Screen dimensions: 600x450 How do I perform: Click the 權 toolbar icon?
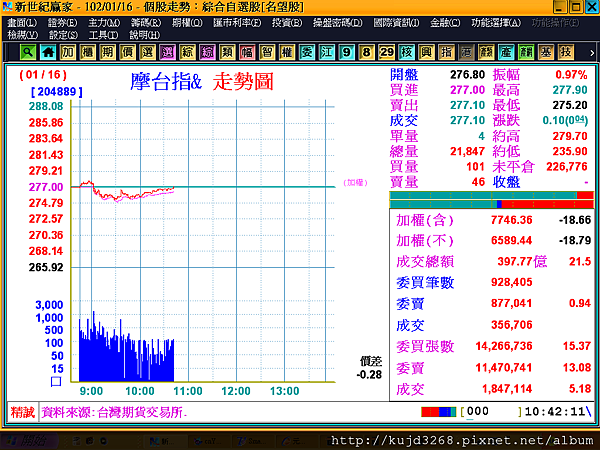(x=287, y=52)
